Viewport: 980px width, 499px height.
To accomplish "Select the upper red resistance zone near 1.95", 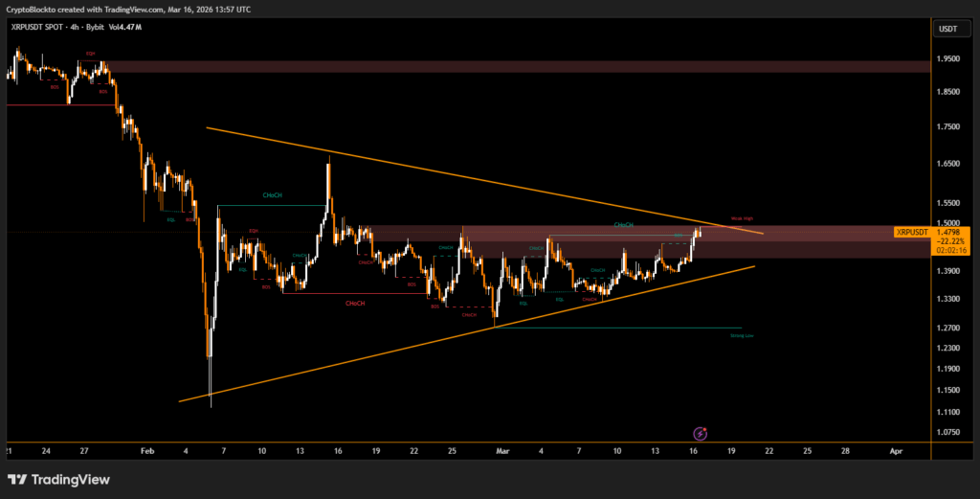I will pyautogui.click(x=517, y=67).
